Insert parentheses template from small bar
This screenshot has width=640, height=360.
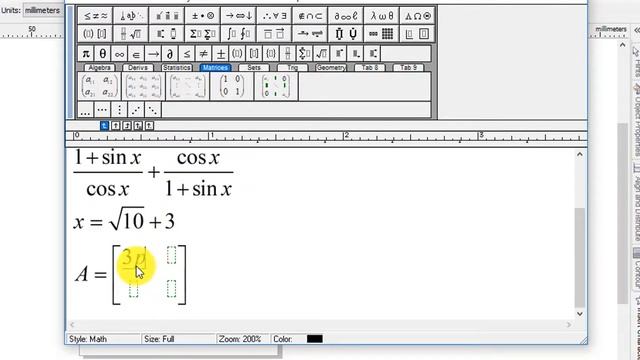click(237, 53)
